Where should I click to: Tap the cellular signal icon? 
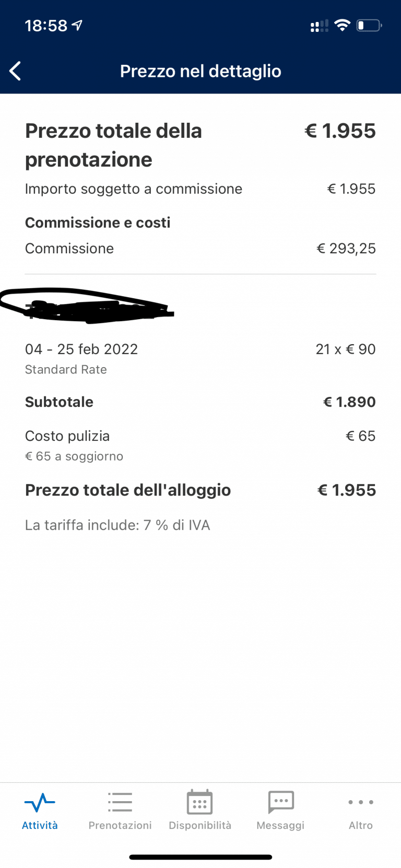point(319,25)
